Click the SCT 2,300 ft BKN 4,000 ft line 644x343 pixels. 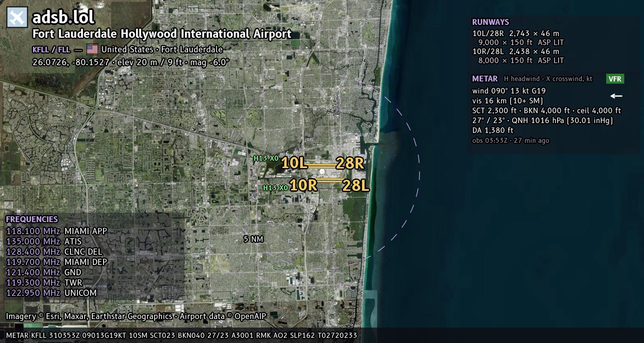click(547, 111)
